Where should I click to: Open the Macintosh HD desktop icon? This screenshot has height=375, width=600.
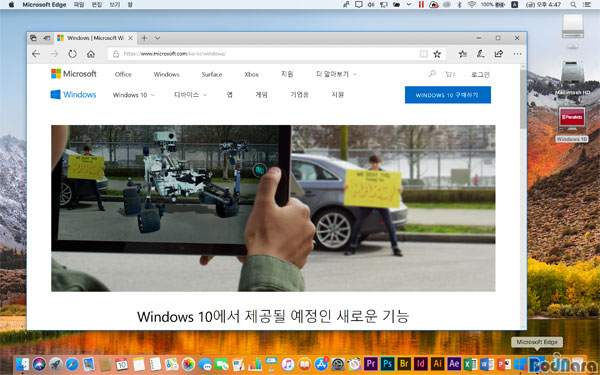point(572,77)
